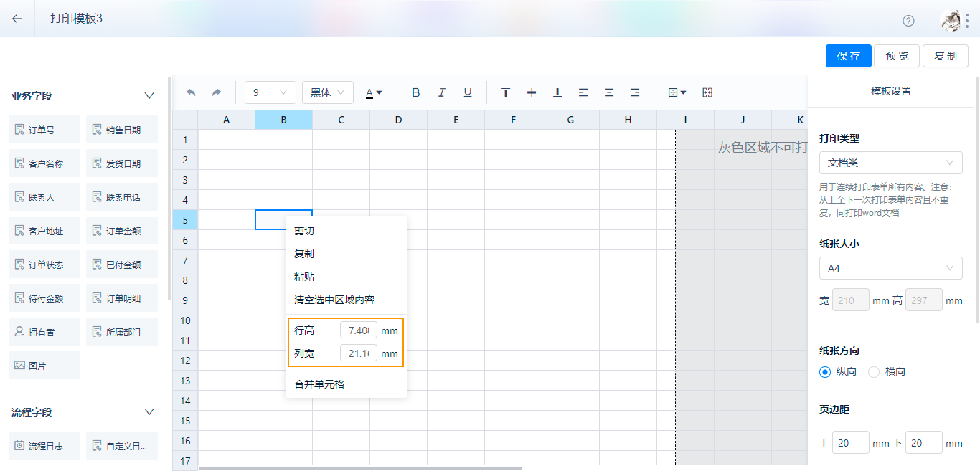Choose 复制 in context menu
The height and width of the screenshot is (471, 980).
(x=347, y=254)
